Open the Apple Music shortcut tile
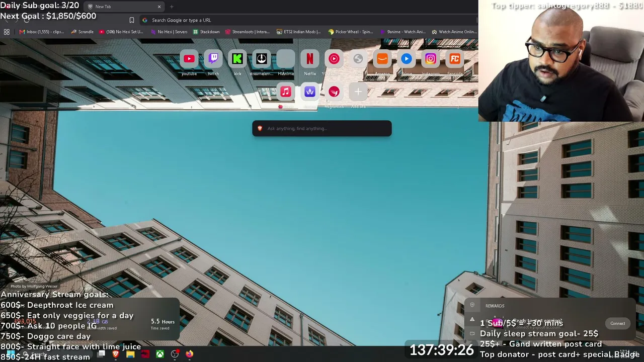The height and width of the screenshot is (362, 644). [x=286, y=92]
